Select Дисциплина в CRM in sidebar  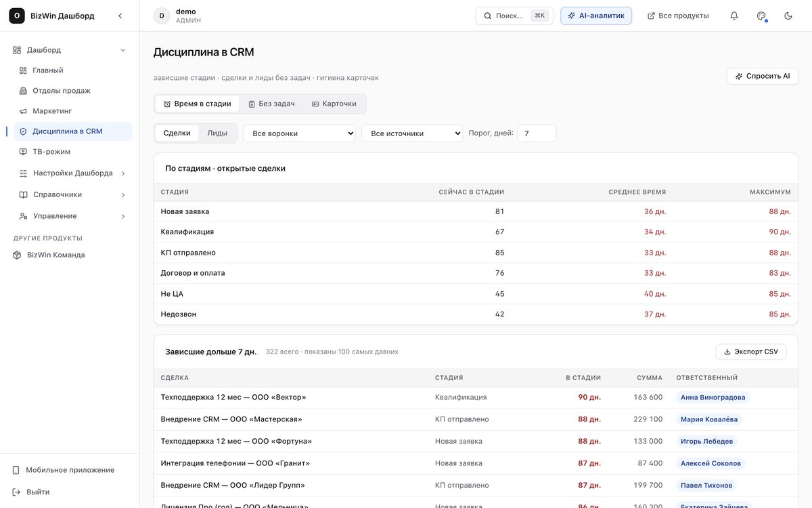[73, 131]
